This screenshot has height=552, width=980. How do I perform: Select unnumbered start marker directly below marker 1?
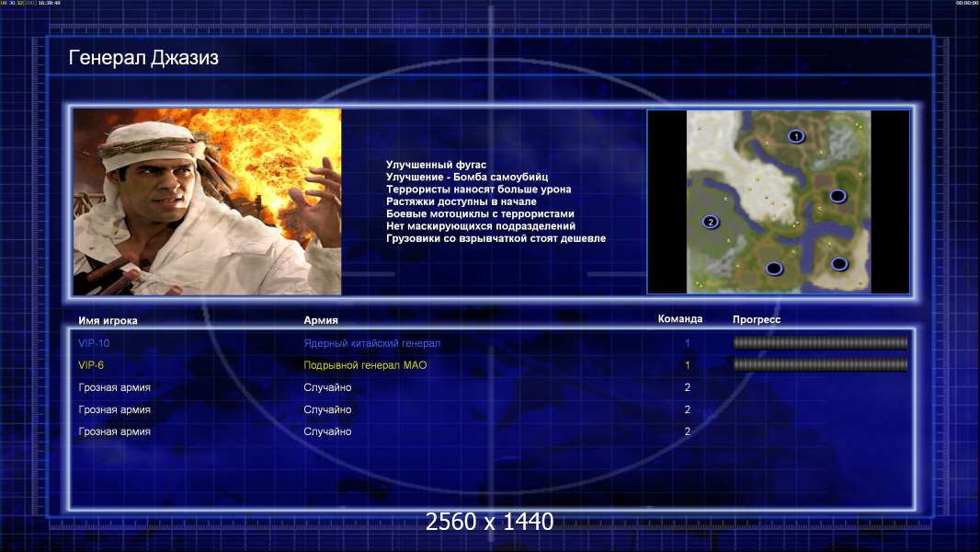click(x=838, y=196)
